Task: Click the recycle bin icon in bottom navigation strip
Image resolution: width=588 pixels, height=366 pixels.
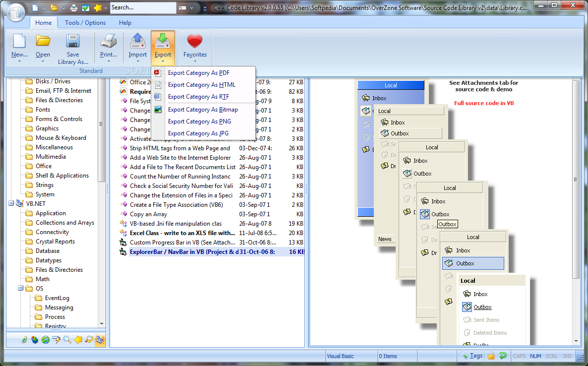Action: pyautogui.click(x=23, y=340)
